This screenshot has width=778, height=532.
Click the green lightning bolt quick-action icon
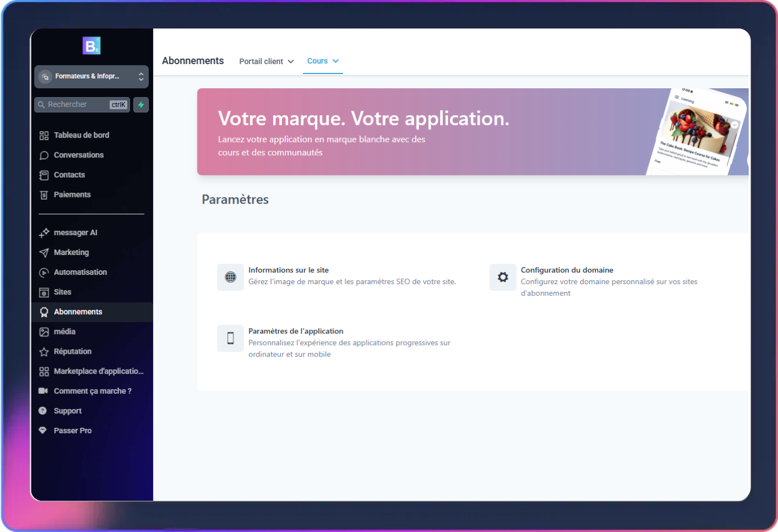tap(141, 105)
